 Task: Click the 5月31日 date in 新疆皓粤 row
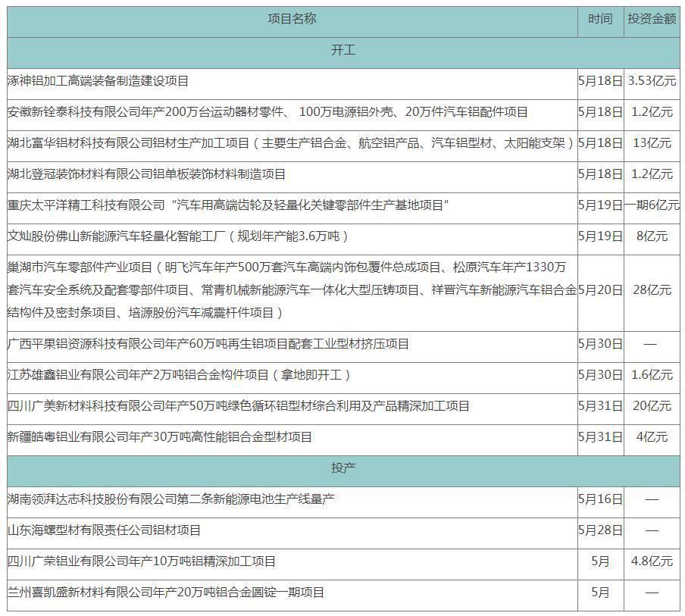pyautogui.click(x=600, y=437)
